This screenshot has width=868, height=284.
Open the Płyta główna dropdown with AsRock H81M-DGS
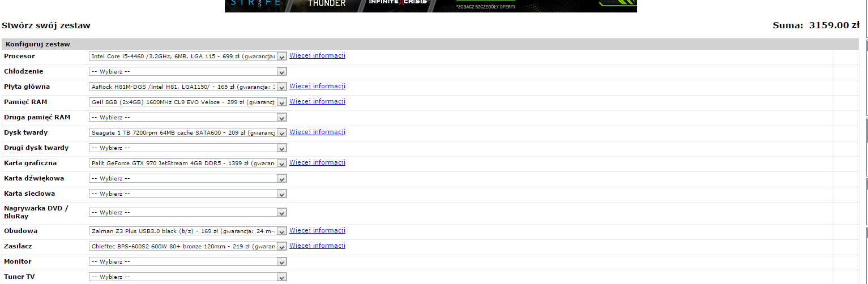pyautogui.click(x=188, y=87)
